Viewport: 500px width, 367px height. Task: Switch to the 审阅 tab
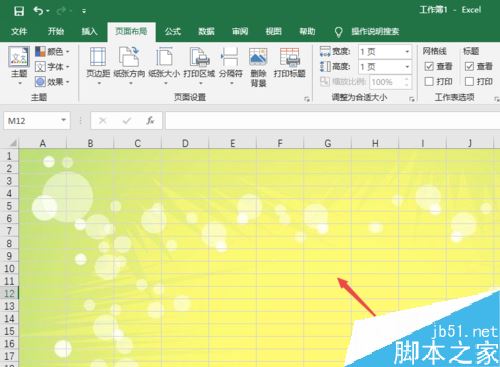(x=240, y=32)
